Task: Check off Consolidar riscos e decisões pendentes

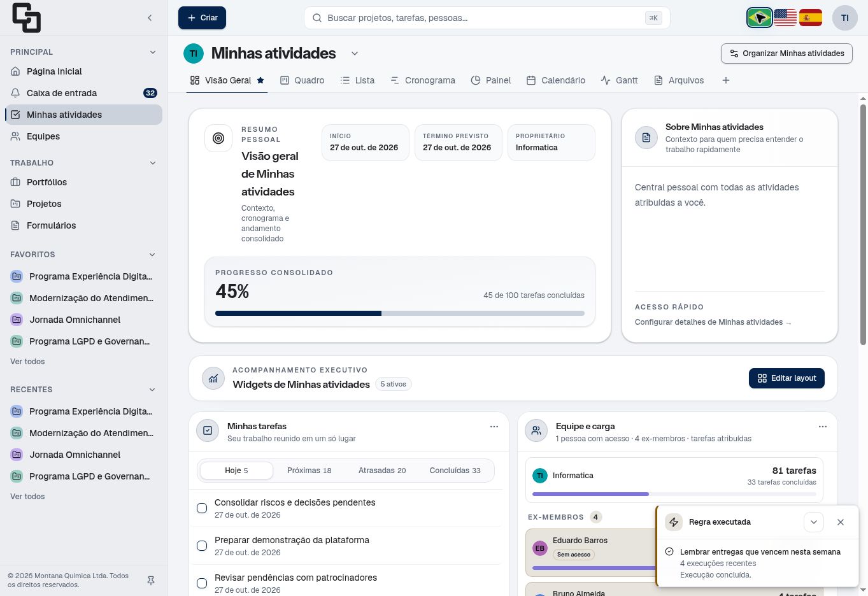Action: [x=202, y=508]
